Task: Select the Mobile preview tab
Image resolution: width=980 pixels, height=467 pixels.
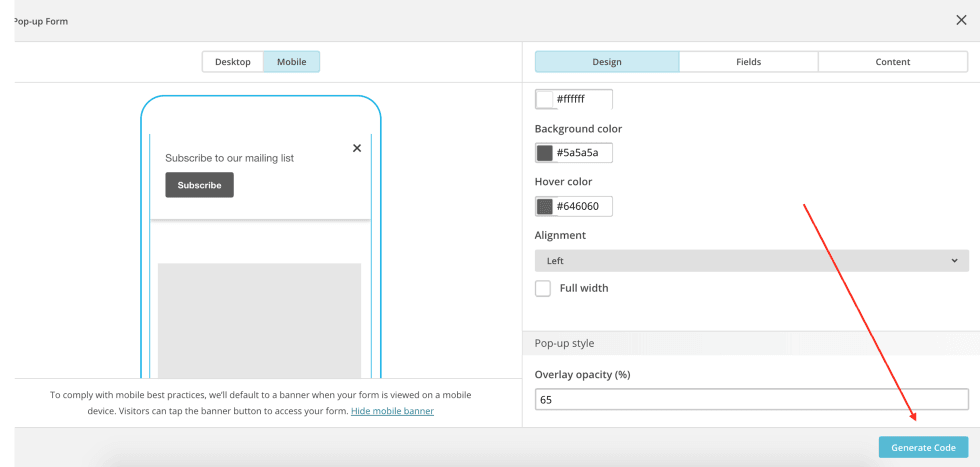Action: pyautogui.click(x=292, y=62)
